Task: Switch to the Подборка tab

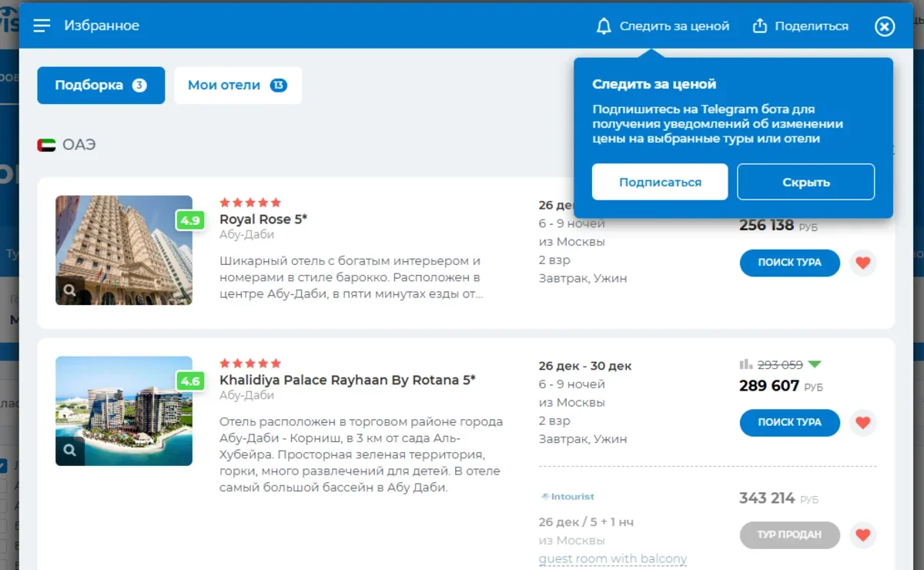Action: point(101,85)
